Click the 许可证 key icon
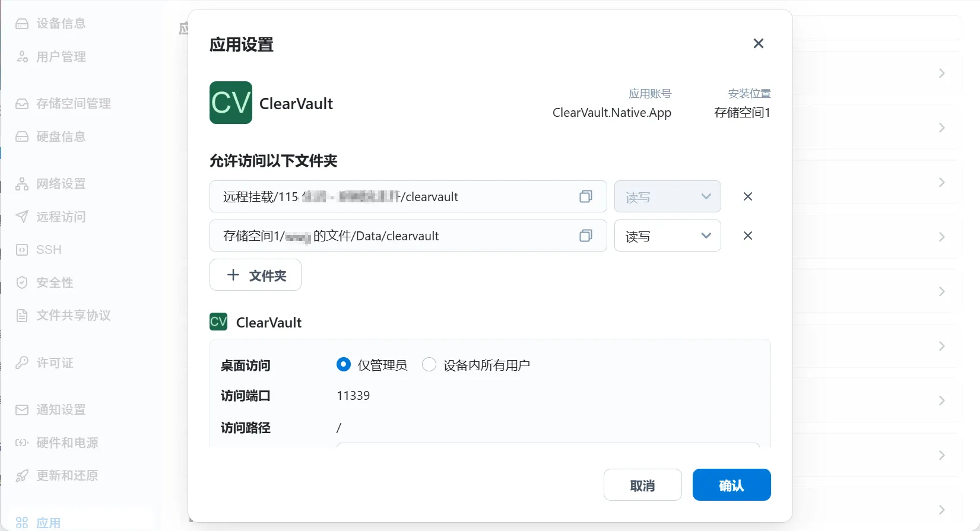This screenshot has height=531, width=980. pyautogui.click(x=22, y=363)
